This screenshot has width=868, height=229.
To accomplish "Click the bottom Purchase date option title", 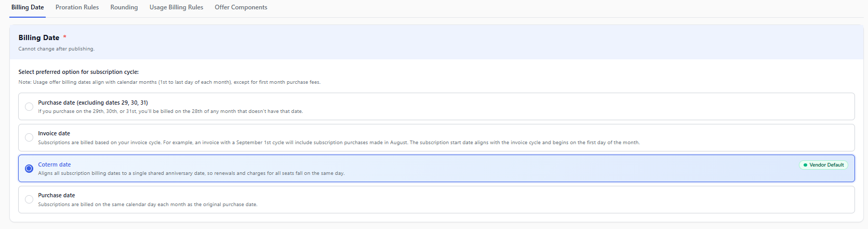I will [57, 195].
